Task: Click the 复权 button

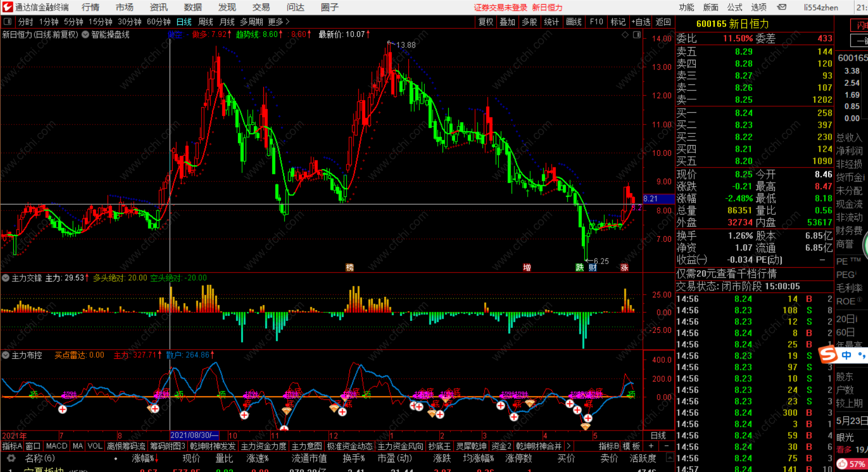Action: [x=486, y=22]
